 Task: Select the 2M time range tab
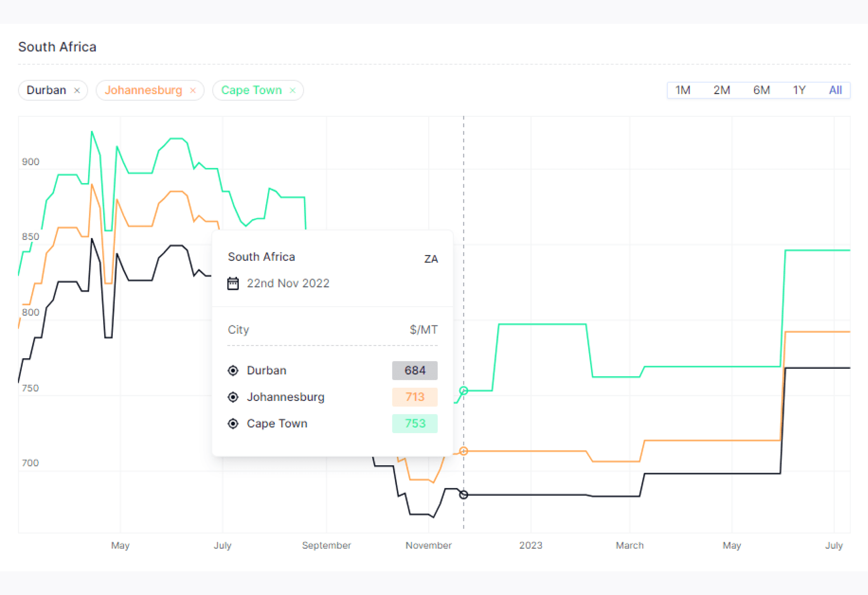click(722, 90)
